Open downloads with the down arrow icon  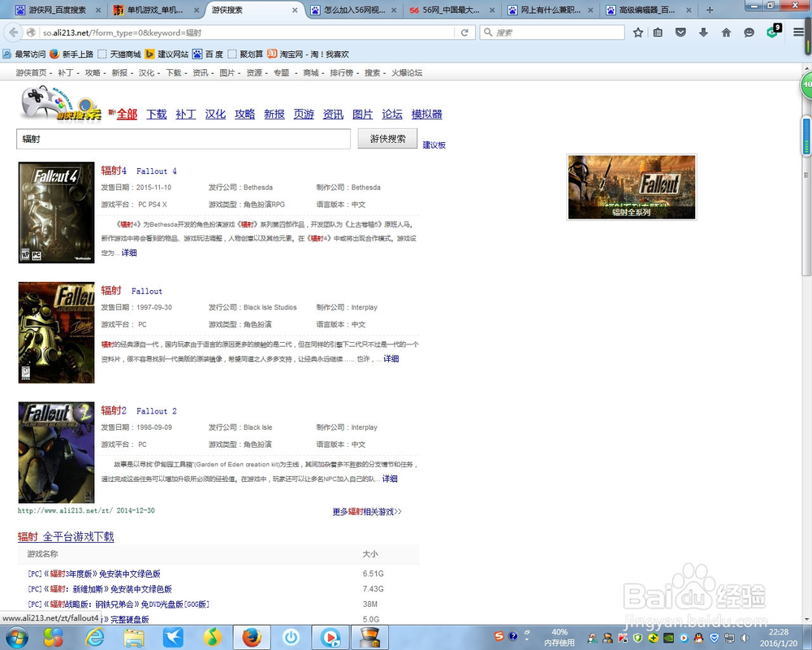(x=703, y=32)
